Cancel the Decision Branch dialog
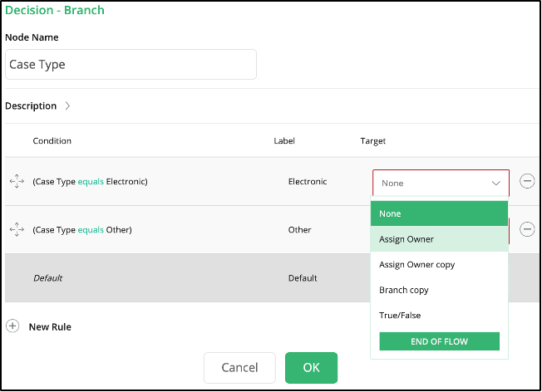 [x=239, y=368]
